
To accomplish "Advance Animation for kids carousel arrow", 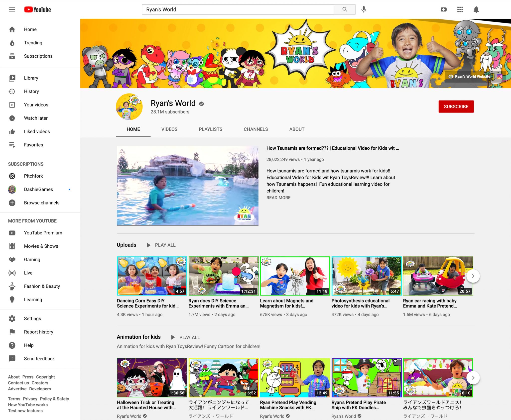I will 473,378.
